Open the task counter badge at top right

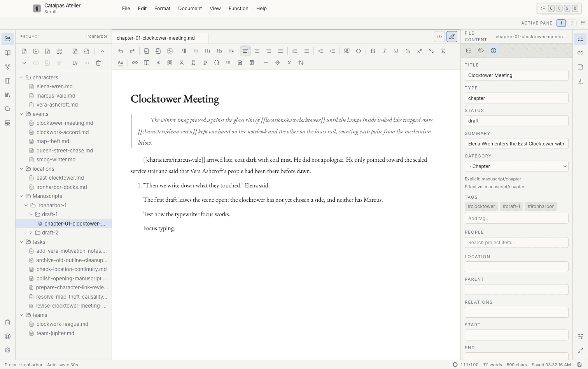pyautogui.click(x=559, y=8)
